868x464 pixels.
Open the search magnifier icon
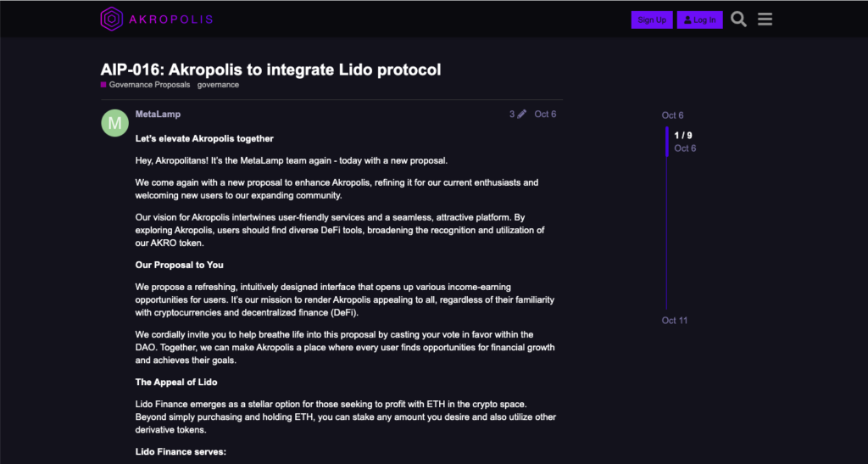click(738, 20)
